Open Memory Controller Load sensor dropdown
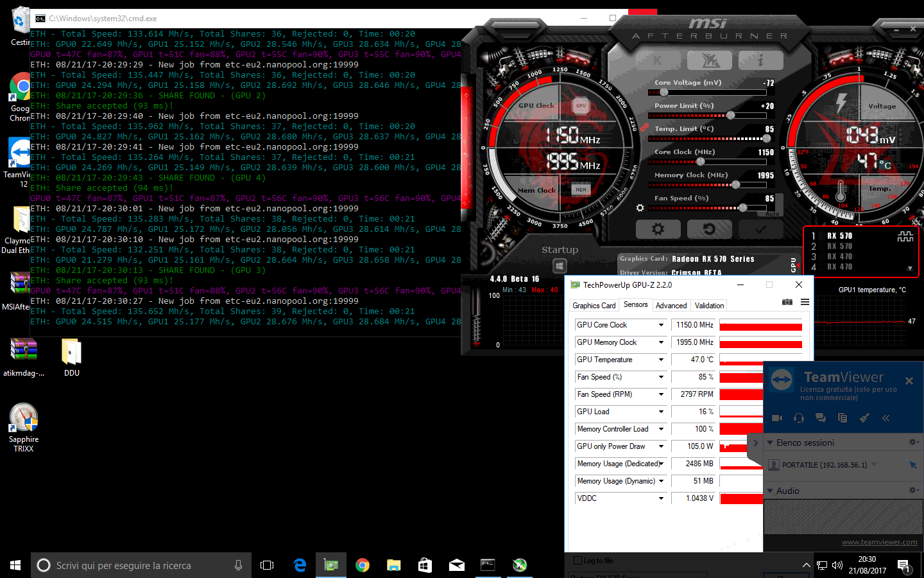Image resolution: width=924 pixels, height=578 pixels. pyautogui.click(x=661, y=429)
